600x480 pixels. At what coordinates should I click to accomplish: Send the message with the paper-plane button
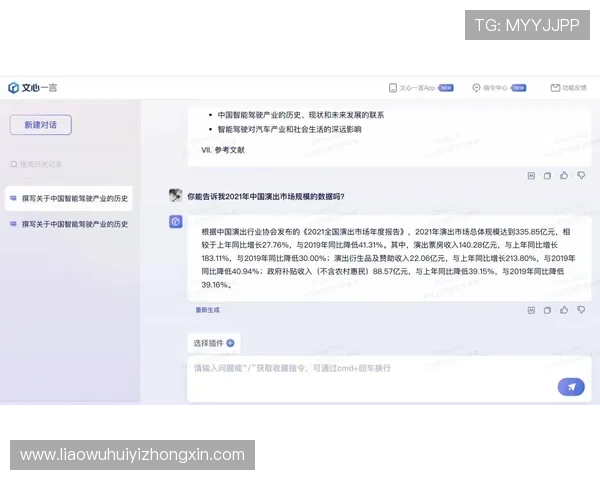click(571, 387)
